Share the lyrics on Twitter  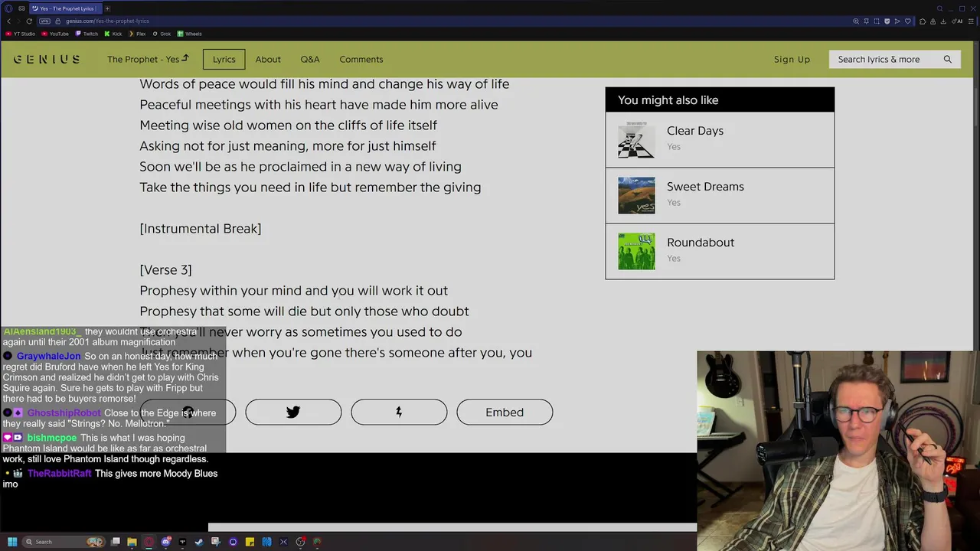click(293, 412)
